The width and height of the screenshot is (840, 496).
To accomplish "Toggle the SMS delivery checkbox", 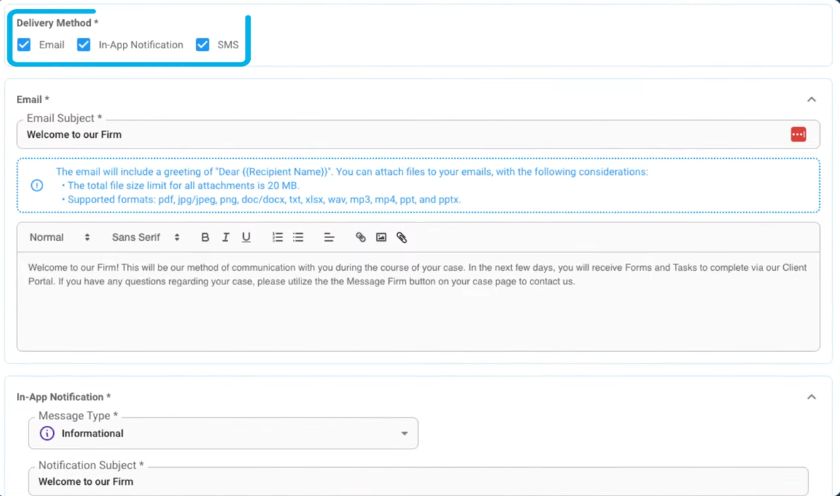I will [x=202, y=44].
